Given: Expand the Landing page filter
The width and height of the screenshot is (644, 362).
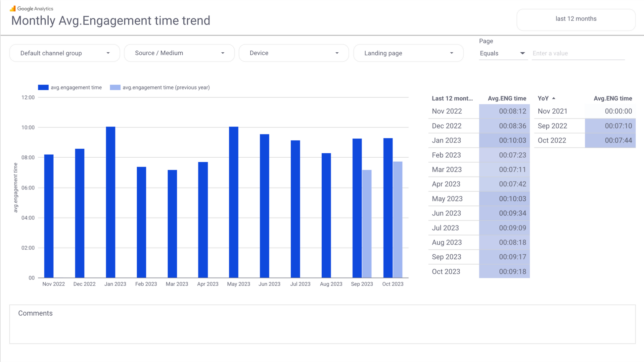Looking at the screenshot, I should click(x=408, y=53).
